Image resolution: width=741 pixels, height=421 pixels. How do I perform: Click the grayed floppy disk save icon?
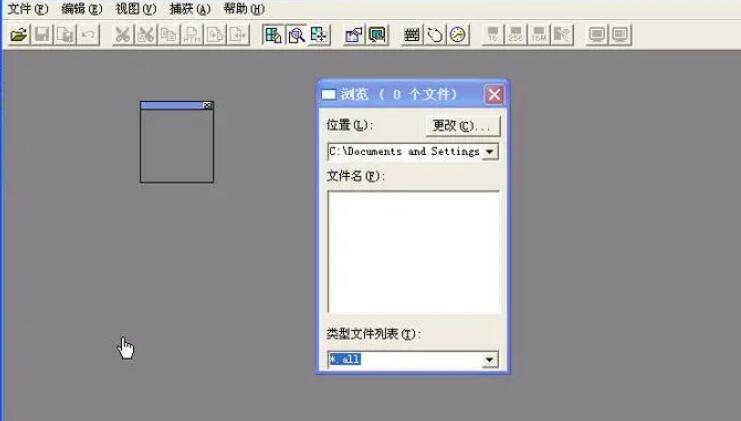click(x=42, y=35)
